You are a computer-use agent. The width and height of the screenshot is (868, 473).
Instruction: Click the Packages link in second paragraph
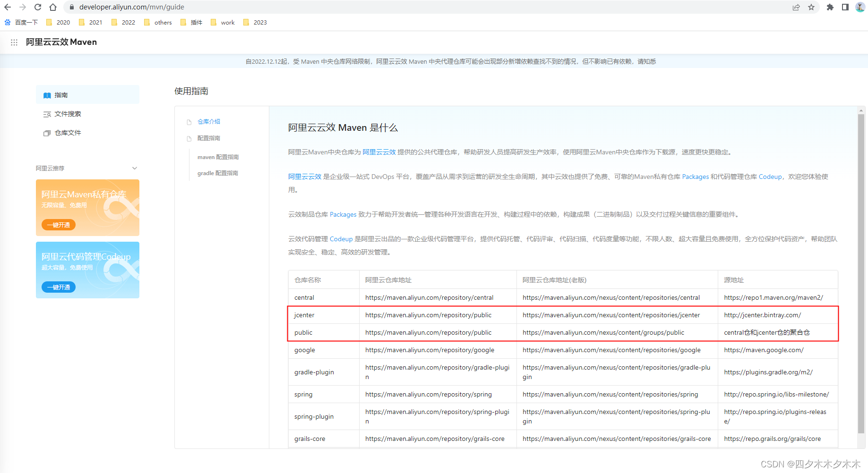click(x=696, y=177)
